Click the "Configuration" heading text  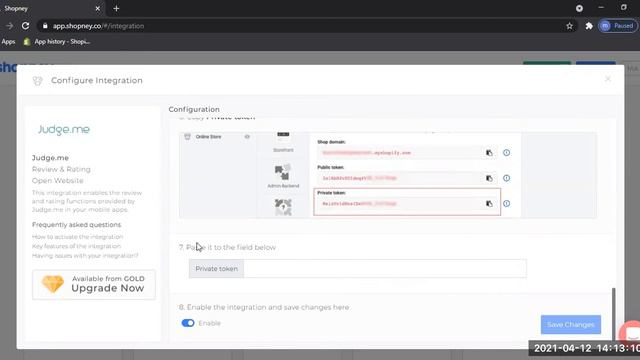[x=194, y=109]
